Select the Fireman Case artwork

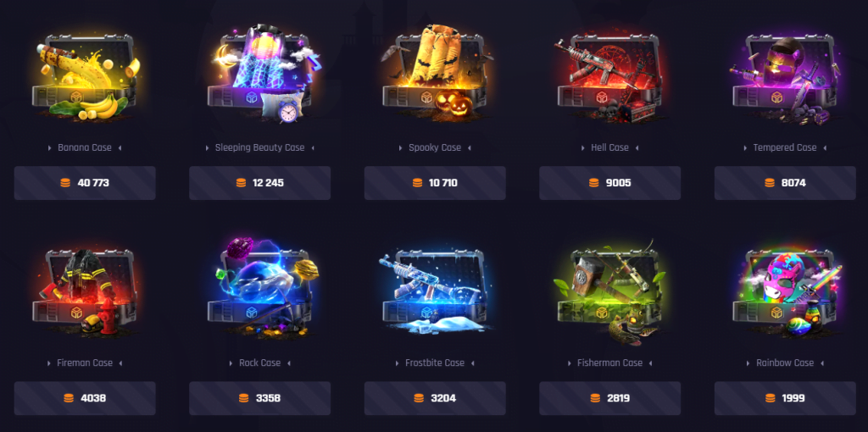click(x=85, y=292)
